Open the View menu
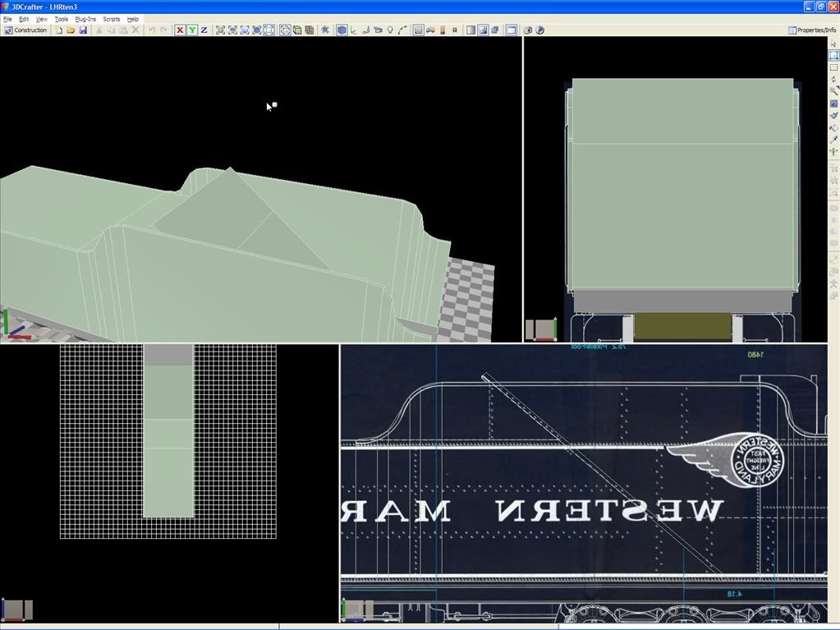Image resolution: width=840 pixels, height=630 pixels. tap(42, 19)
